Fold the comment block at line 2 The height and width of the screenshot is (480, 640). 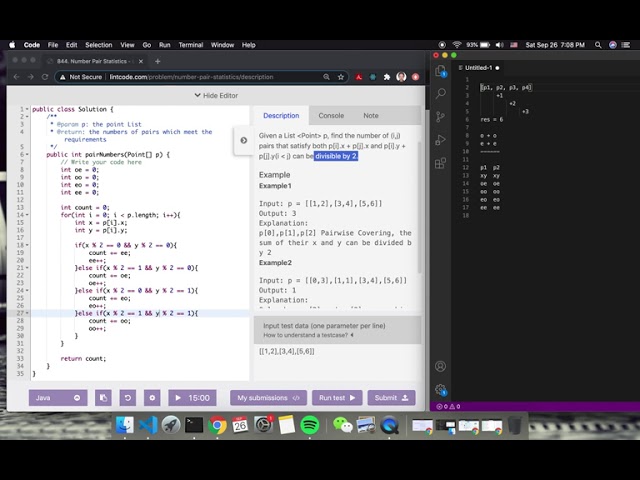(x=27, y=117)
